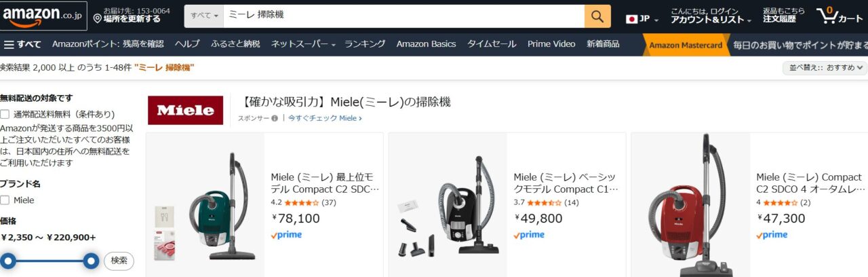Go to タイムセール in navigation bar
This screenshot has height=277, width=868.
pos(492,44)
